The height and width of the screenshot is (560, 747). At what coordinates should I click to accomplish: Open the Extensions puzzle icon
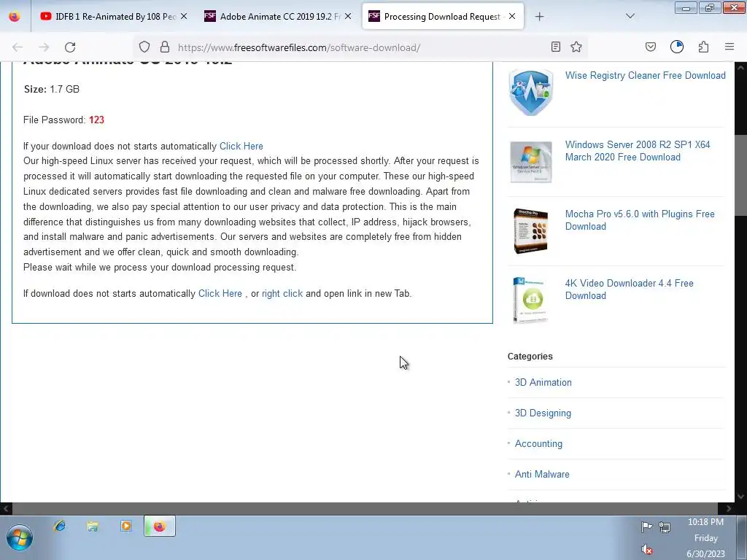(x=704, y=47)
